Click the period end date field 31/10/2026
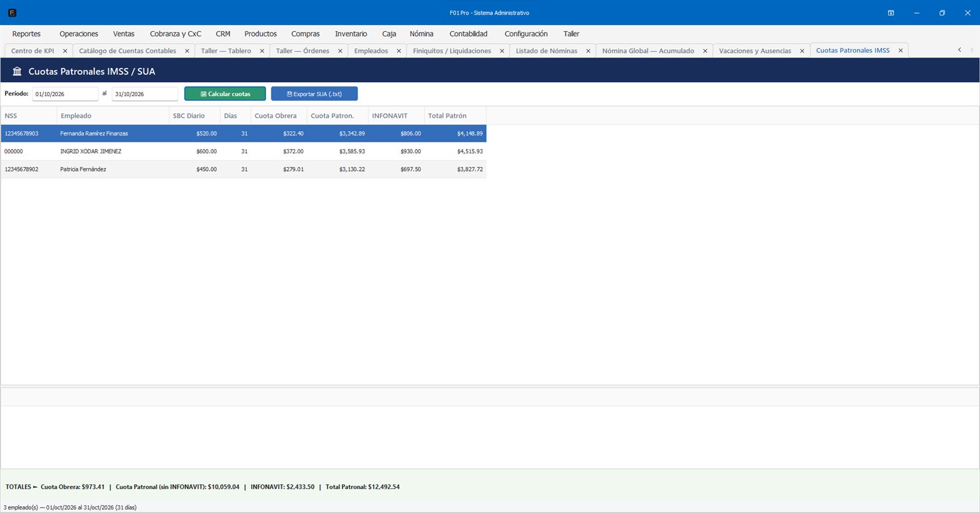 pyautogui.click(x=145, y=94)
